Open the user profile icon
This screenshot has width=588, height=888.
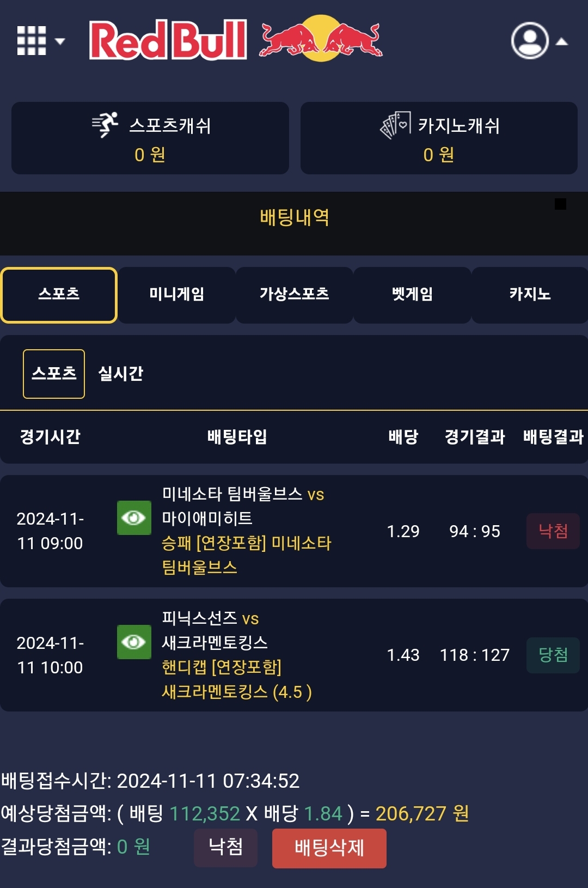pyautogui.click(x=529, y=41)
